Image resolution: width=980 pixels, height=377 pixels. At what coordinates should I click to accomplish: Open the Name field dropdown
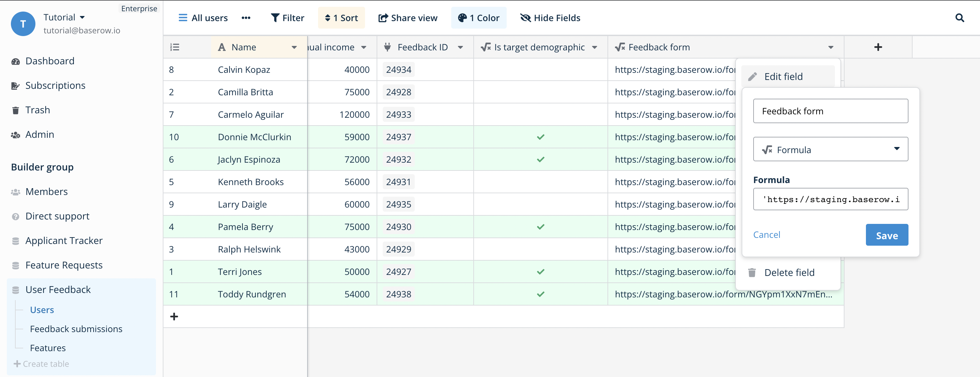[294, 47]
